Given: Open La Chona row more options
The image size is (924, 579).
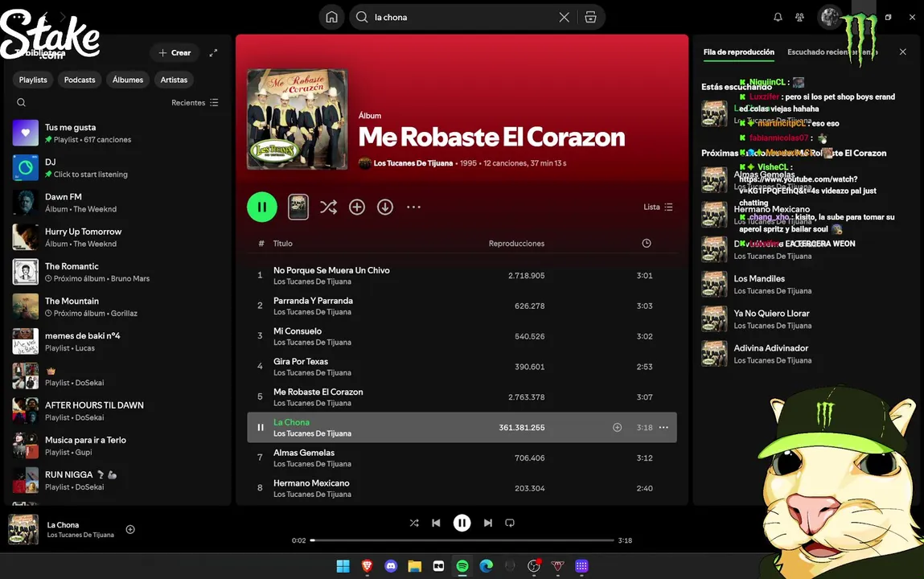Looking at the screenshot, I should coord(663,428).
